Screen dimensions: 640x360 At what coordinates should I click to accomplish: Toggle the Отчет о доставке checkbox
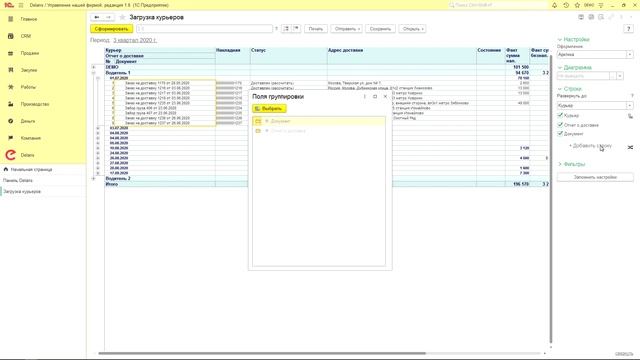point(560,124)
